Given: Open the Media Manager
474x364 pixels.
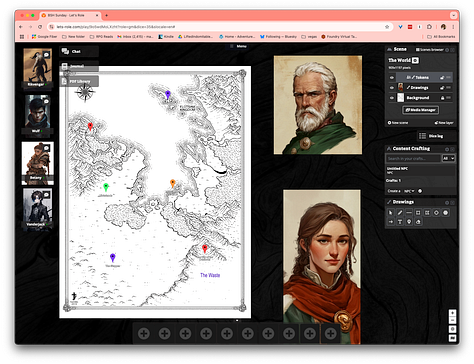Looking at the screenshot, I should [x=420, y=110].
